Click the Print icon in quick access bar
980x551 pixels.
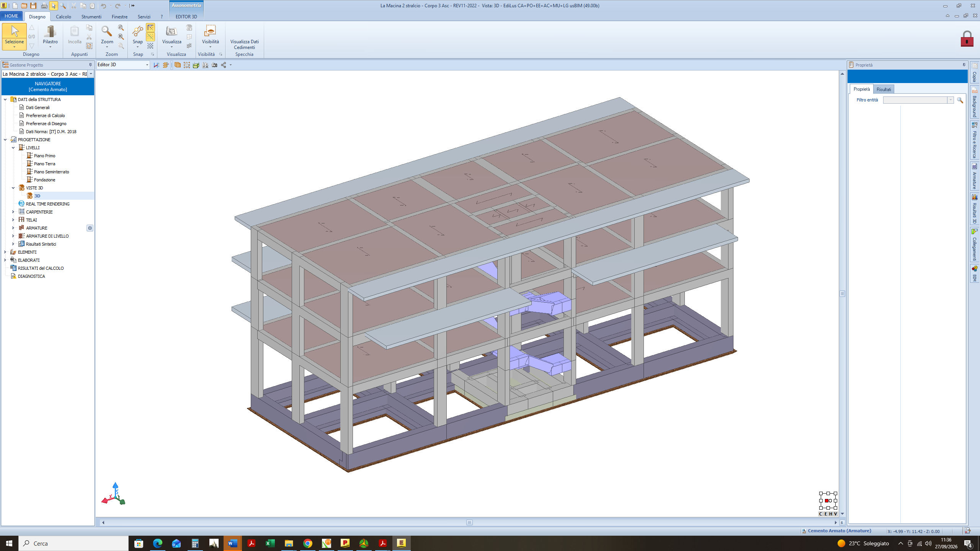coord(44,6)
